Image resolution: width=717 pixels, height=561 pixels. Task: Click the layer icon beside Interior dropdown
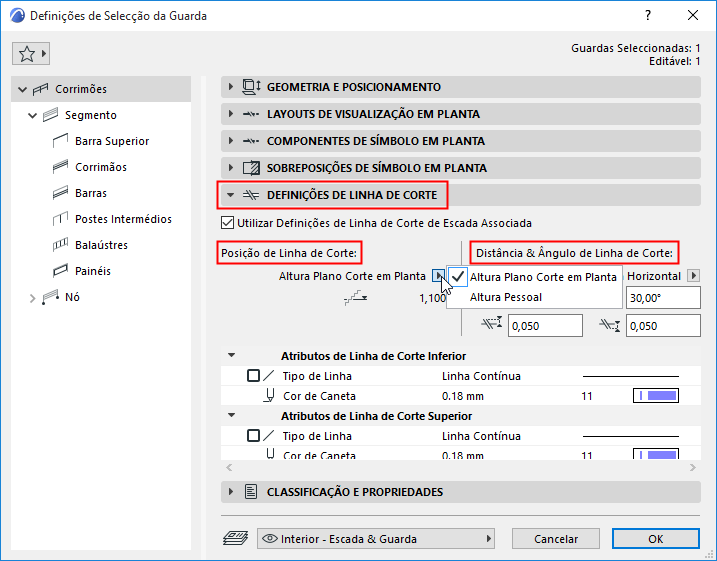[x=235, y=538]
